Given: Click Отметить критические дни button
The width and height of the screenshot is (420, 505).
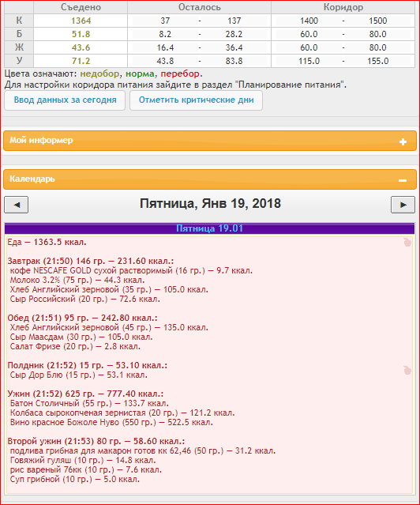Looking at the screenshot, I should 196,100.
